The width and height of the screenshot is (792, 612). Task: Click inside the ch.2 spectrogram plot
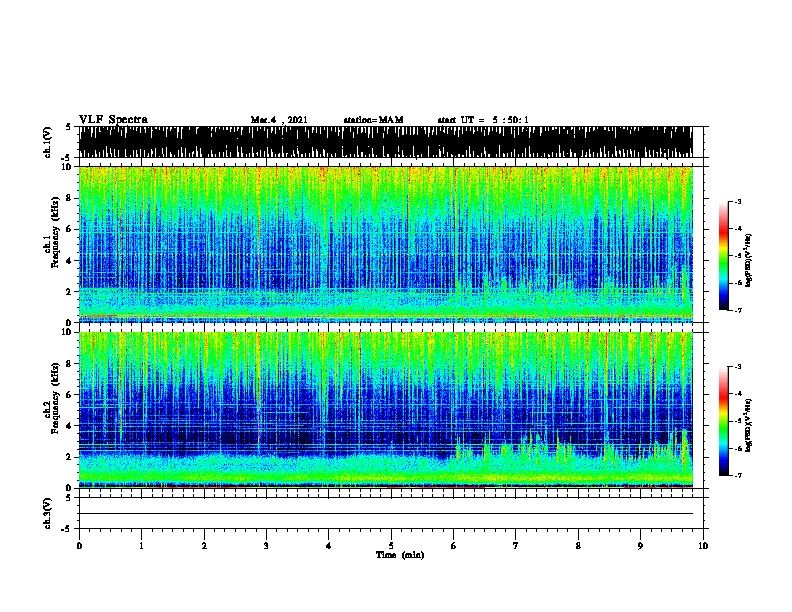tap(385, 410)
